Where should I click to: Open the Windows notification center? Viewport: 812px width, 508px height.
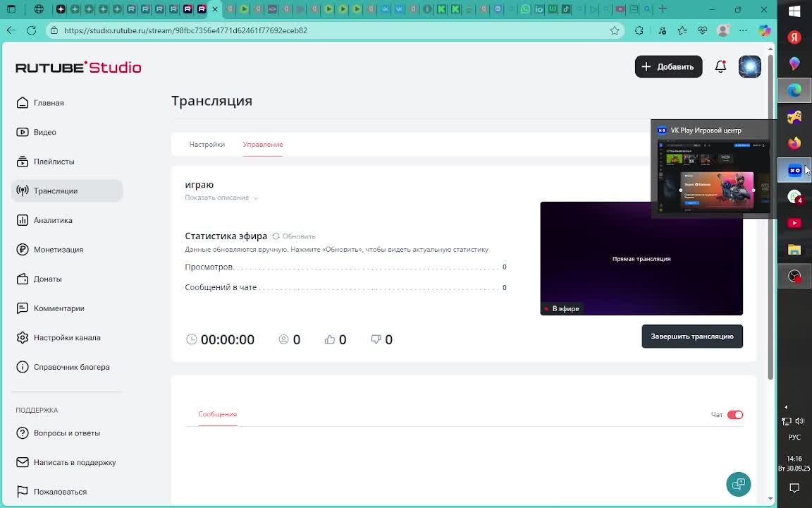pyautogui.click(x=794, y=488)
